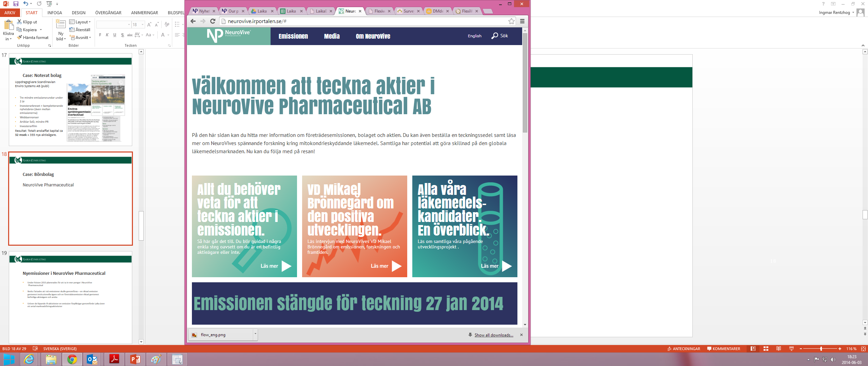Click the zoom in plus button

pos(840,349)
